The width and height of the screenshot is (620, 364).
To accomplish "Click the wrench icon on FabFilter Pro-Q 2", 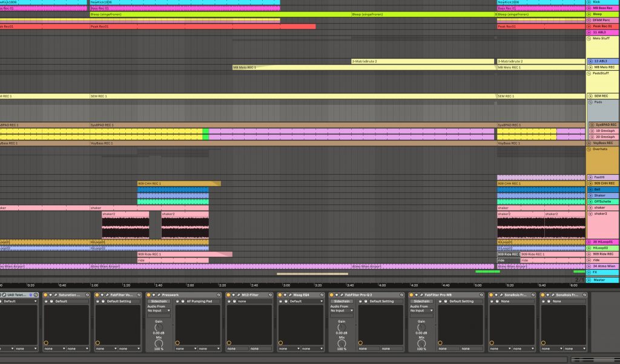I will (x=340, y=294).
